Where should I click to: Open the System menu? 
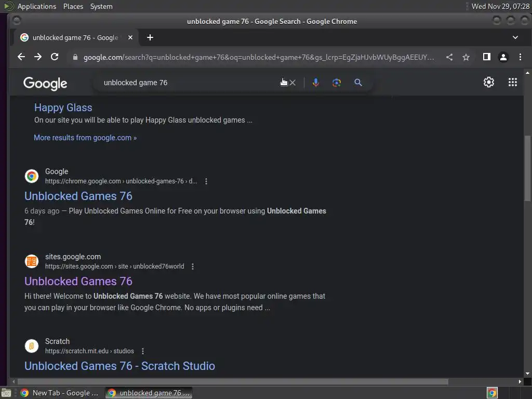tap(101, 6)
